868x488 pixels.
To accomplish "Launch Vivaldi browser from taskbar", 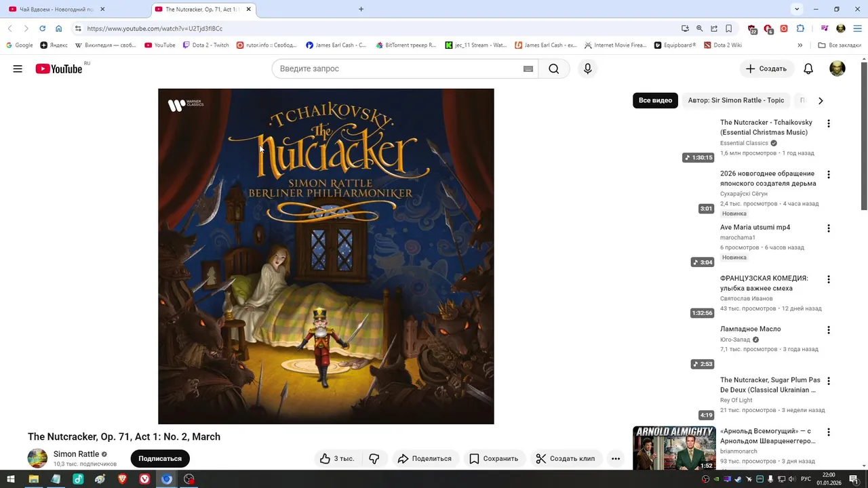I will 144,479.
